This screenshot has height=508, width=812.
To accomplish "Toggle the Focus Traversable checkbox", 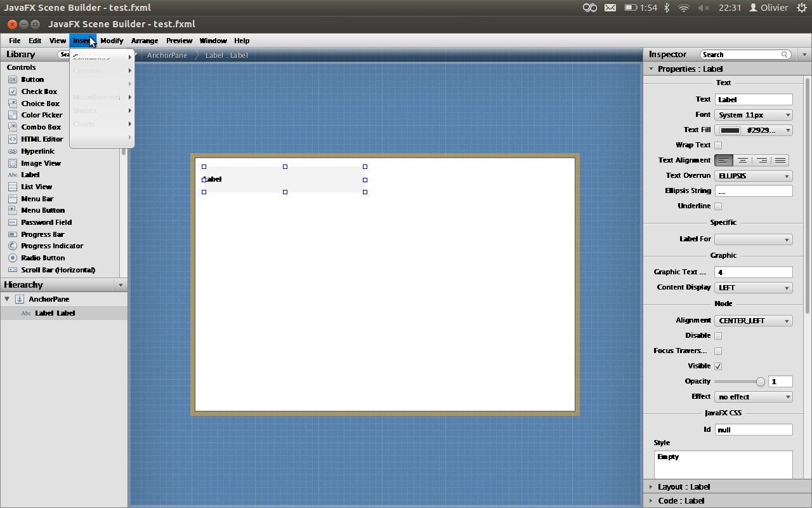I will [718, 351].
